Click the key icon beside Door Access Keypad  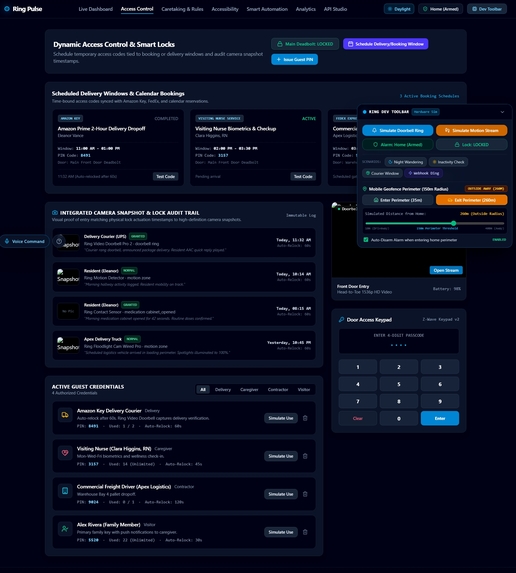tap(341, 320)
